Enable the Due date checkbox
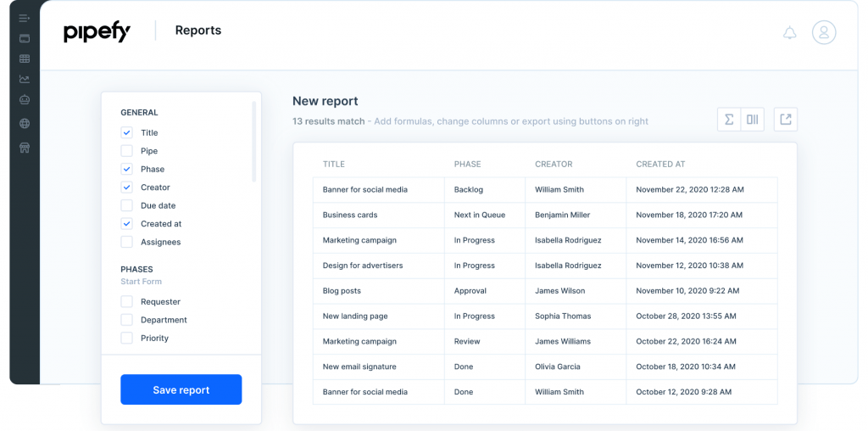The width and height of the screenshot is (868, 431). 127,205
